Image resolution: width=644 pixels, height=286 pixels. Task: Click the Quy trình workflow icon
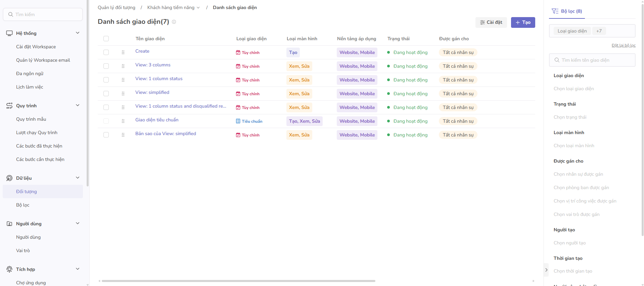(9, 106)
